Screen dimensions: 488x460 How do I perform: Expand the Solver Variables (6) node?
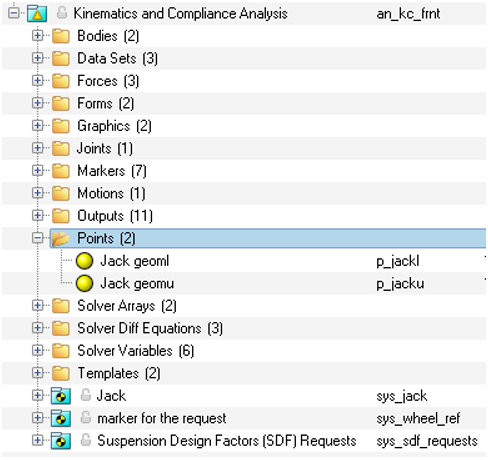[x=37, y=351]
